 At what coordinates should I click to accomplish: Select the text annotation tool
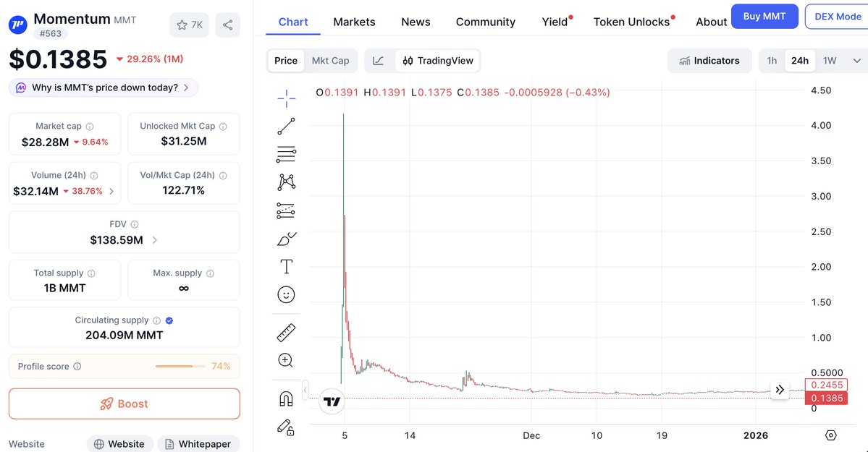[x=287, y=267]
